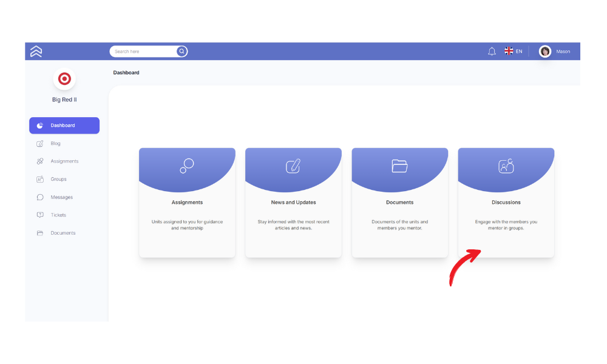Open Documents in the sidebar menu
Screen dimensions: 607x364
(x=64, y=233)
